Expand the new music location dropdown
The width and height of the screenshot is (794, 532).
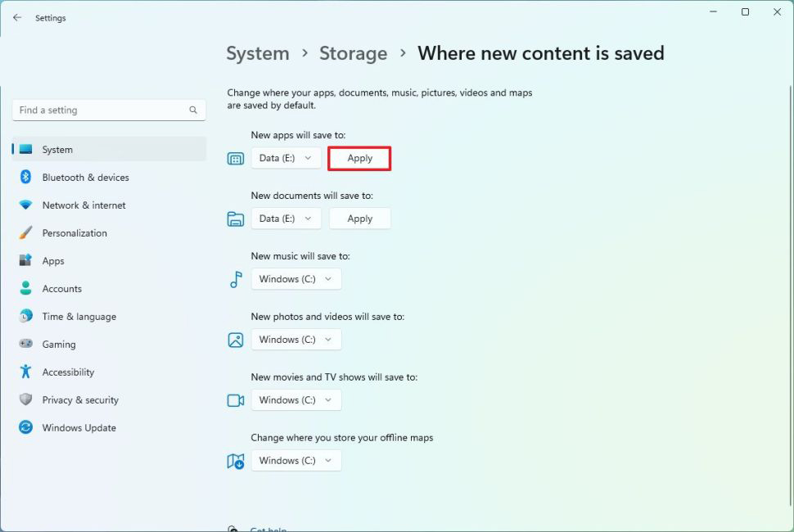295,279
